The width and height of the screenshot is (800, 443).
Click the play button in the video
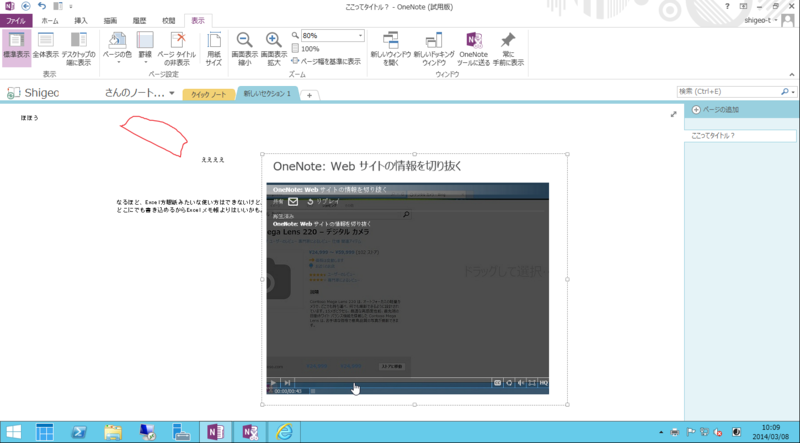pyautogui.click(x=273, y=383)
